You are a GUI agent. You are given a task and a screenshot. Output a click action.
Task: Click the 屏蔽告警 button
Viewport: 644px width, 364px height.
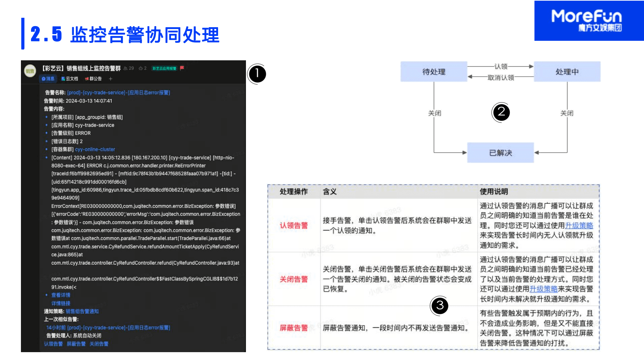[76, 344]
